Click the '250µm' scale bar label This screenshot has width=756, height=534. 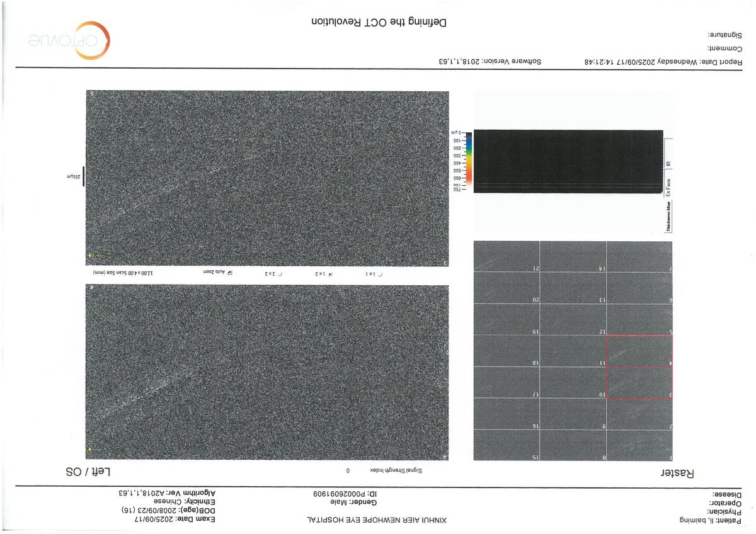click(74, 176)
